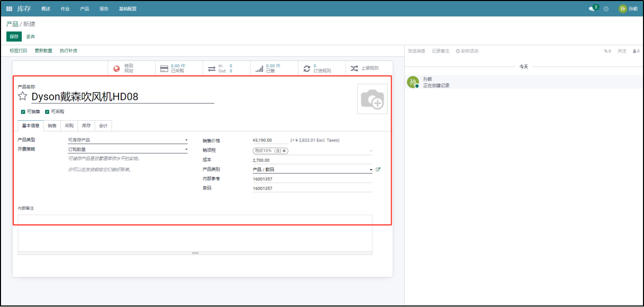This screenshot has width=644, height=307.
Task: Click the 条码 field showing 16001357
Action: pyautogui.click(x=312, y=188)
